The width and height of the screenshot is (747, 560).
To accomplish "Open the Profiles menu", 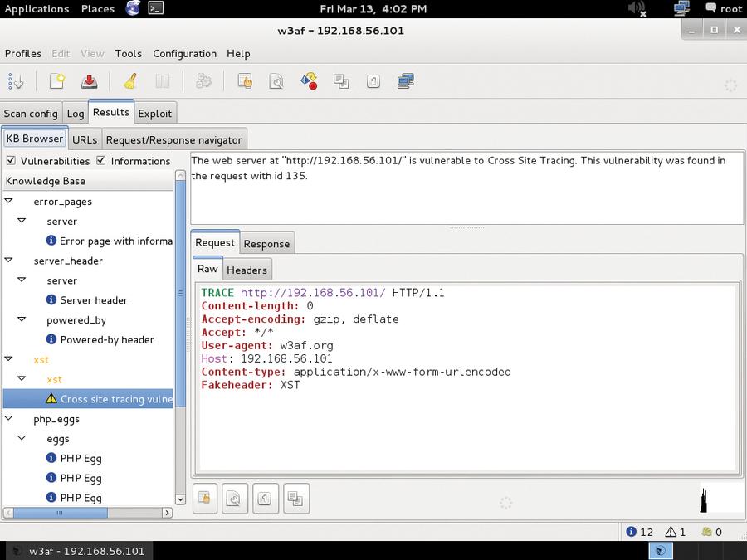I will [x=23, y=54].
